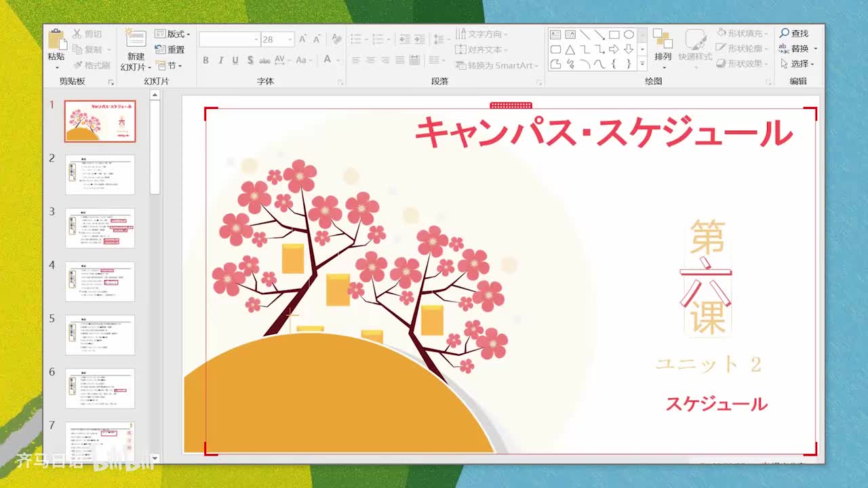Click the Find (查找) magnifier button

point(794,33)
